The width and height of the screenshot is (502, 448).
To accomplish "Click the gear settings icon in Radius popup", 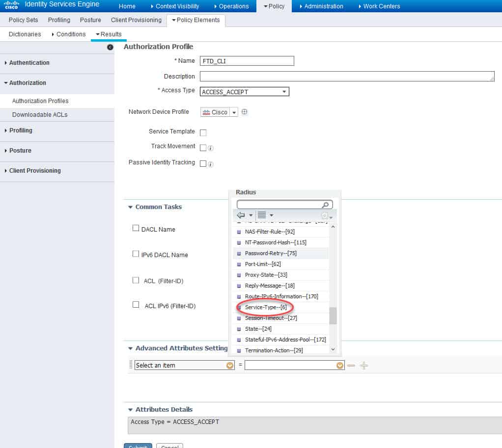I will pyautogui.click(x=325, y=215).
